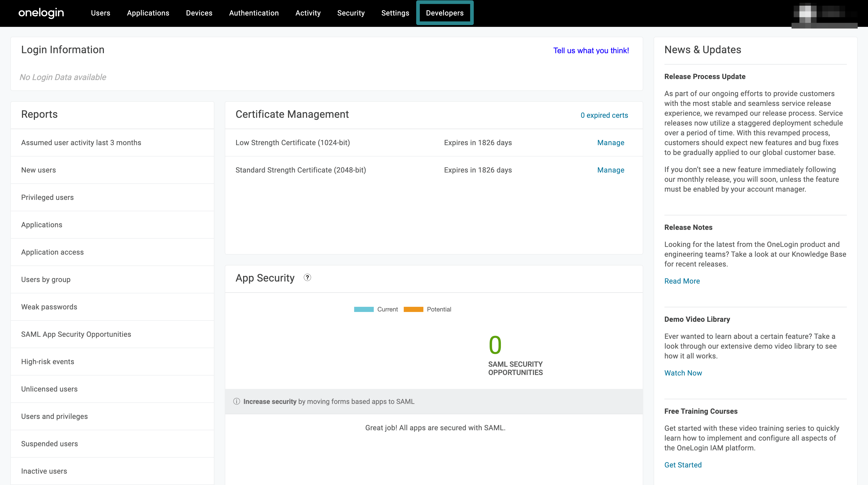Open the Privileged users report
Viewport: 868px width, 485px height.
[112, 197]
